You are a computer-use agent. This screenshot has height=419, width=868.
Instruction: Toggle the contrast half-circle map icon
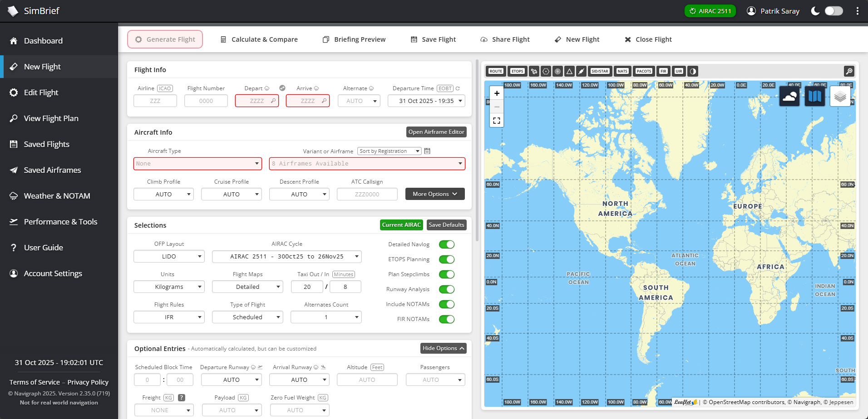point(693,71)
